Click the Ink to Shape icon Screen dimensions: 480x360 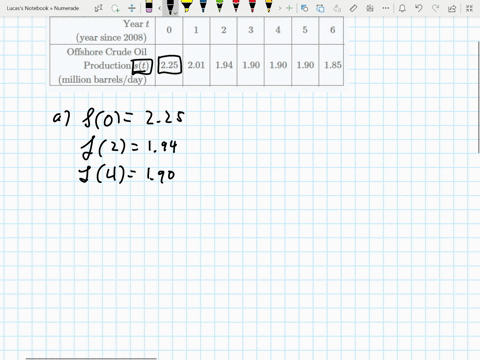pos(320,8)
